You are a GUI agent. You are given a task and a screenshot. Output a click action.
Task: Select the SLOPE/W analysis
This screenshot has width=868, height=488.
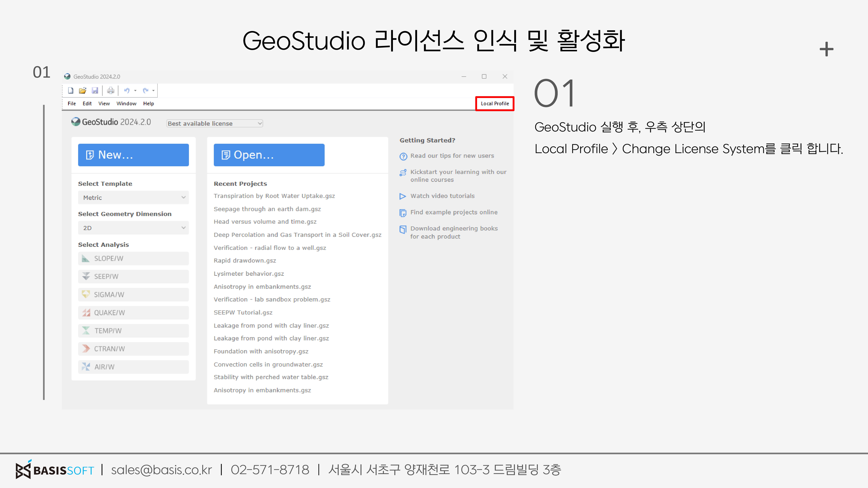coord(133,259)
